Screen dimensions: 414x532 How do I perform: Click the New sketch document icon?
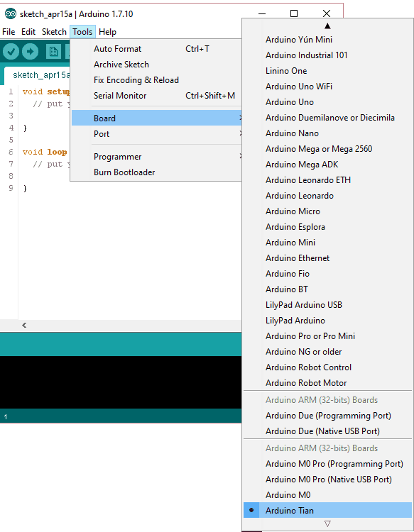[53, 52]
